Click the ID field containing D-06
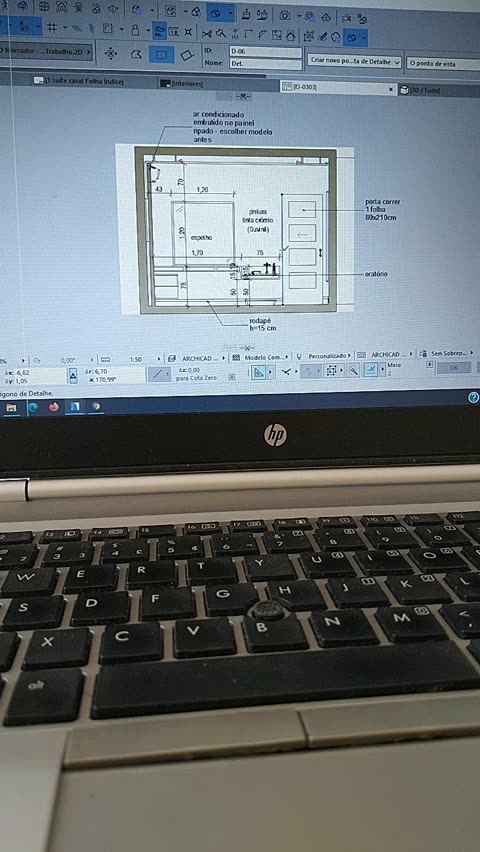Screen dimensions: 480x852 pyautogui.click(x=265, y=52)
